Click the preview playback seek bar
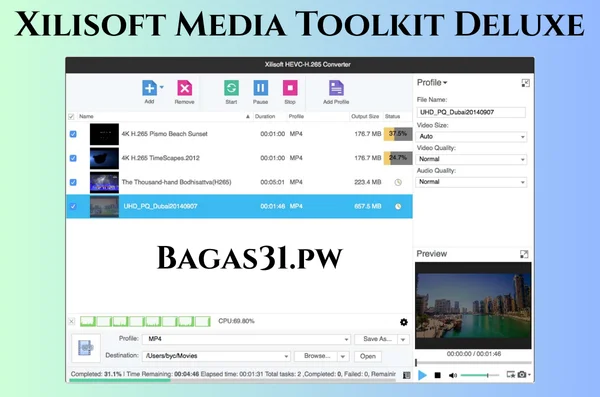 coord(473,362)
